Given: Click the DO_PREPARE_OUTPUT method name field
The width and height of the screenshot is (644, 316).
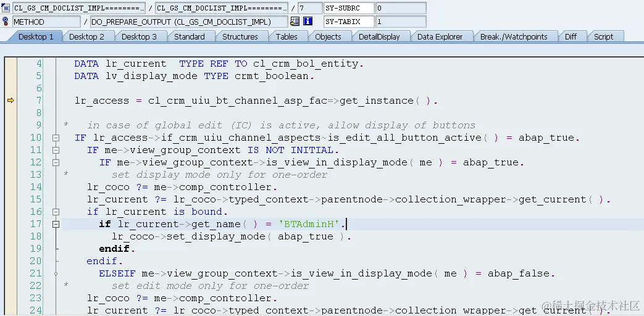Looking at the screenshot, I should click(x=189, y=22).
